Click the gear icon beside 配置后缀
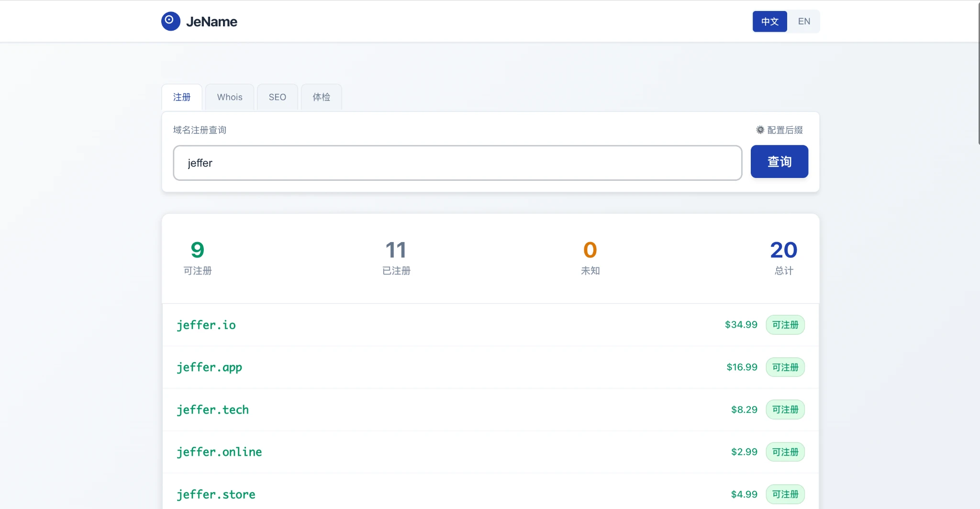Viewport: 980px width, 509px height. click(760, 130)
